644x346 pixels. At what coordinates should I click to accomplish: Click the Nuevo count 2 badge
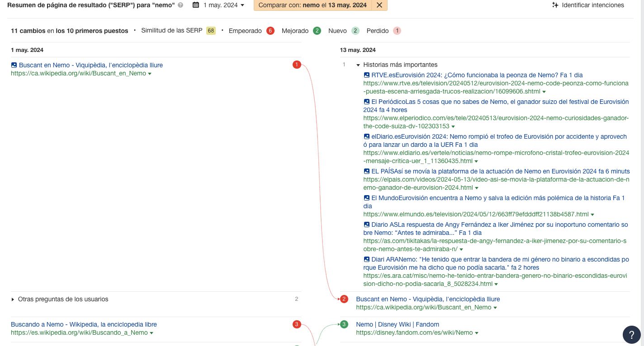tap(355, 31)
